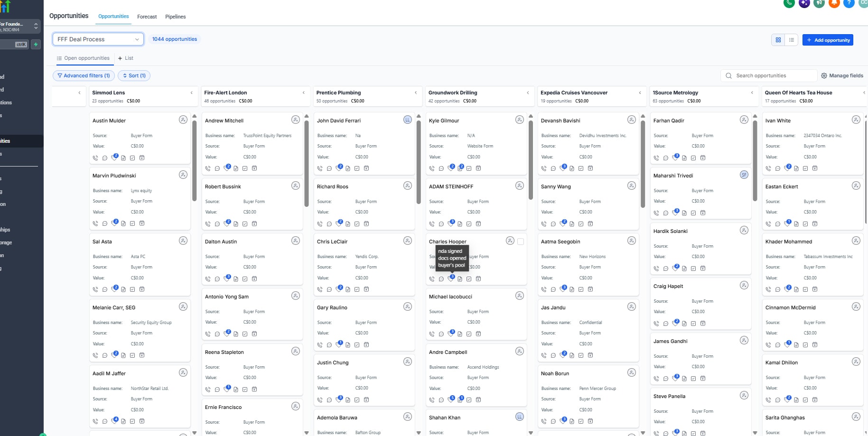
Task: Expand the account switcher in sidebar
Action: [36, 27]
